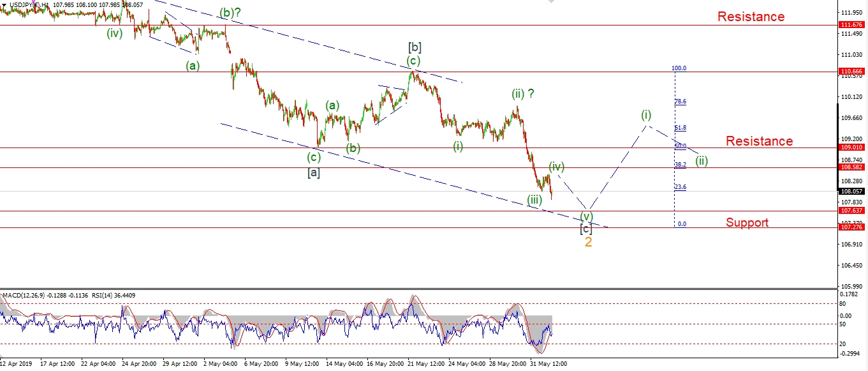
Task: Click the [a] wave label
Action: click(313, 172)
